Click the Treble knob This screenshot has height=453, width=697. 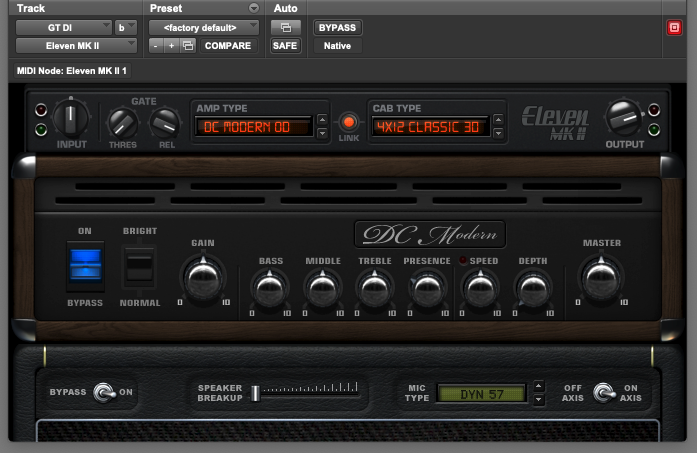click(x=375, y=289)
